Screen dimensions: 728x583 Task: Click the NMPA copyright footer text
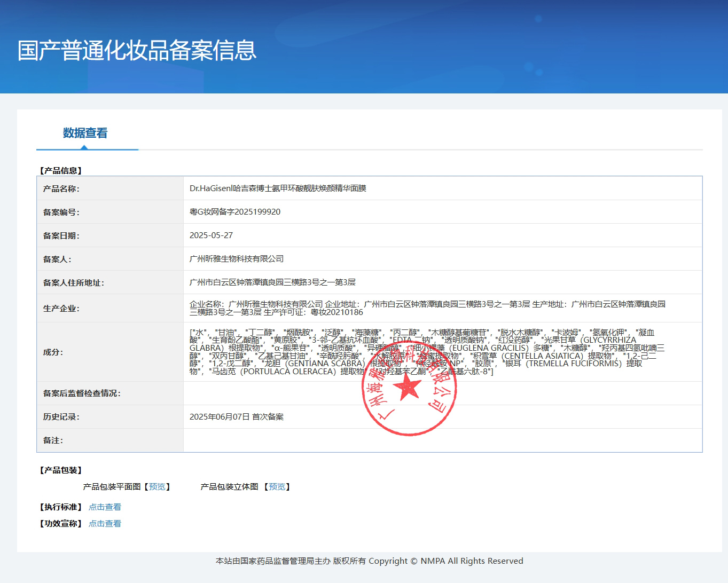pos(369,561)
